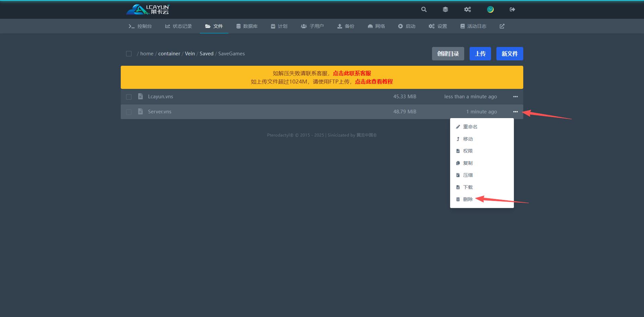Click the logout icon in header
Screen dimensions: 644x317
512,9
